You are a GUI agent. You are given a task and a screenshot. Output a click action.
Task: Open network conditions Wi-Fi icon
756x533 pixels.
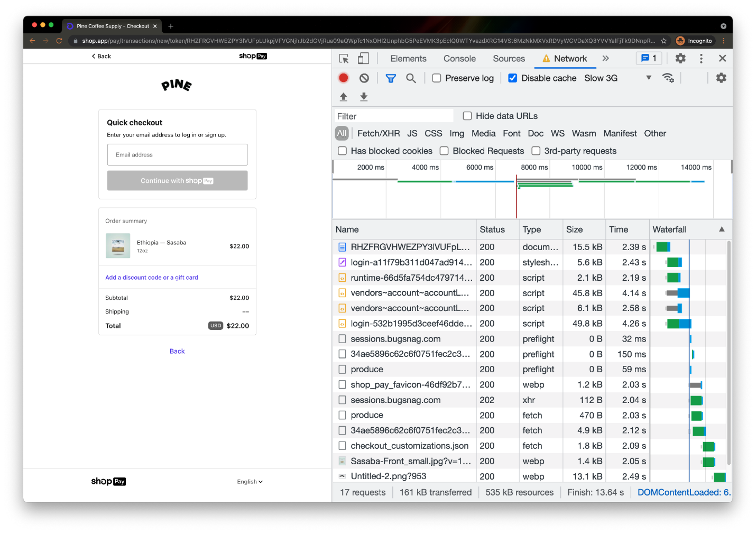(668, 78)
